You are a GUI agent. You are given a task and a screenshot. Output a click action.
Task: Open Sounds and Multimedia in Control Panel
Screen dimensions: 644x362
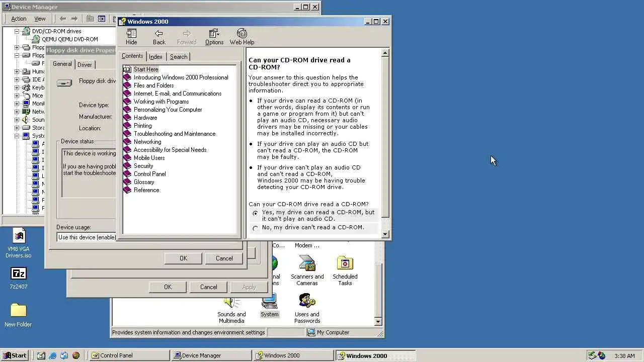[231, 310]
